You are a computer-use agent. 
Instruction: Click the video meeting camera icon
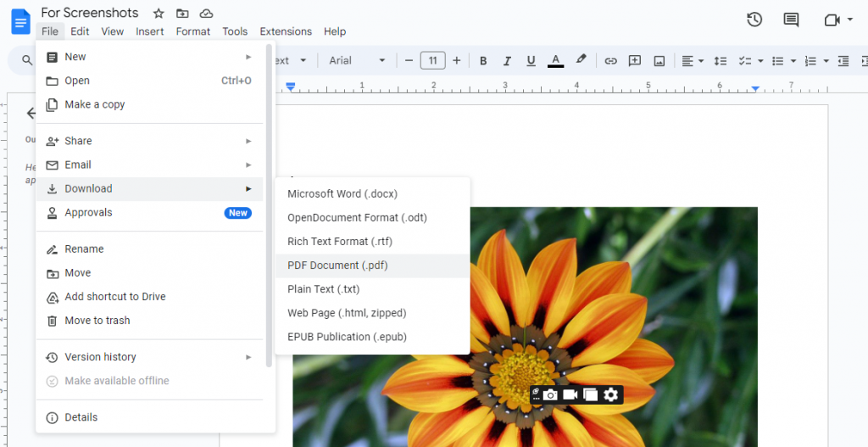point(832,20)
